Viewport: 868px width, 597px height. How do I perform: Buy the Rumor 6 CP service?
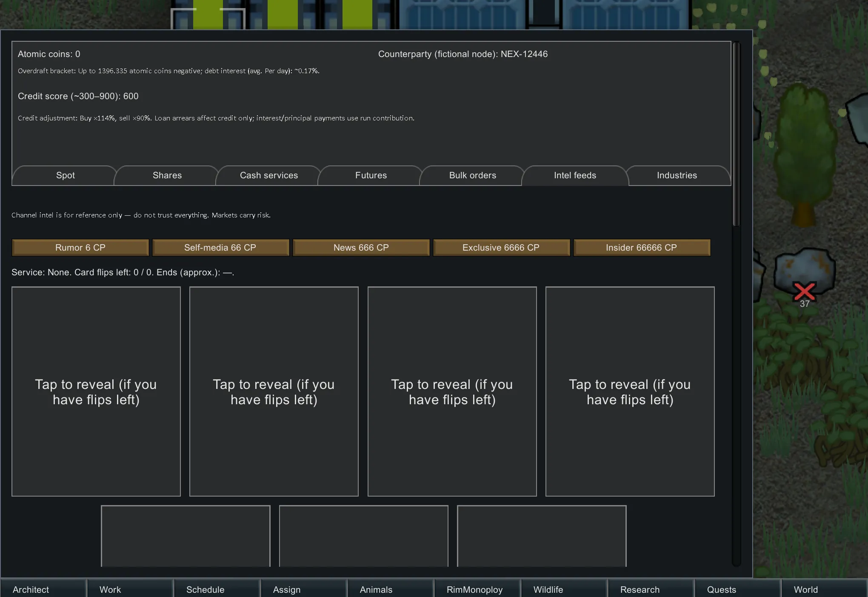80,248
